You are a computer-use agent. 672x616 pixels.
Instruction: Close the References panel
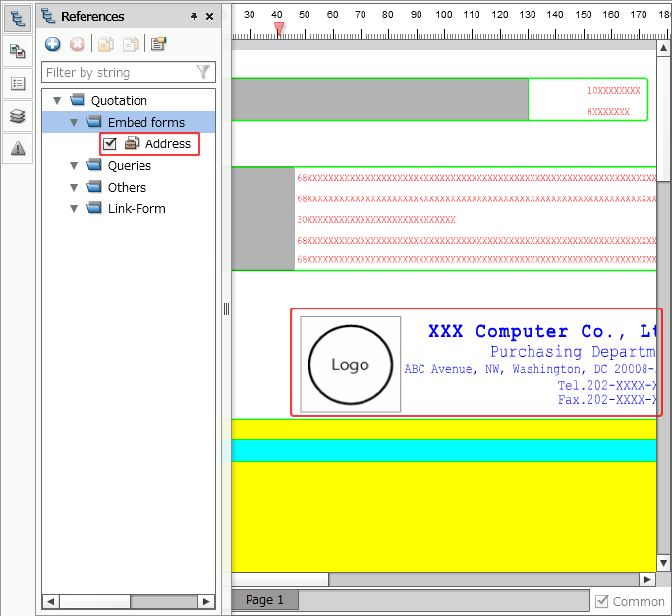209,17
